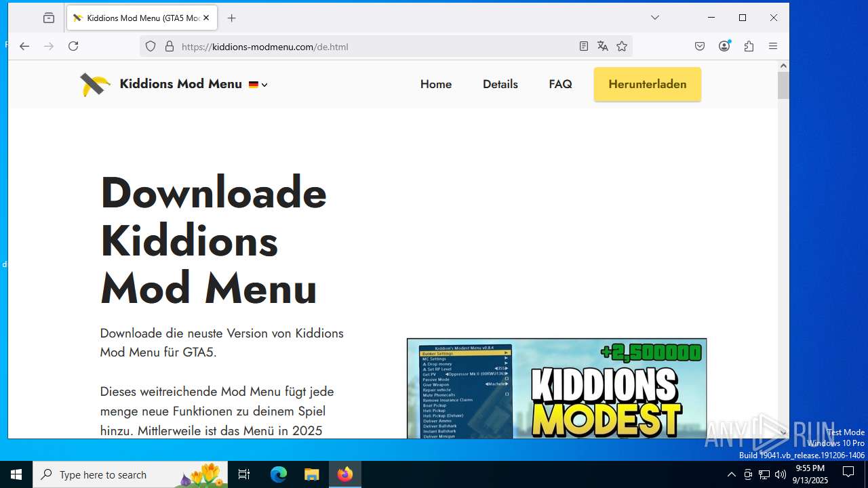Screen dimensions: 868x488
Task: Go back one page
Action: [x=24, y=46]
